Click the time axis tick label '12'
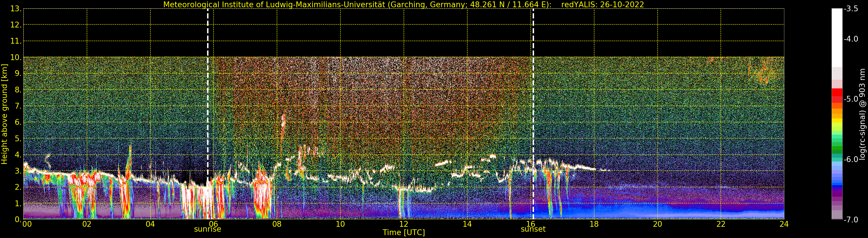This screenshot has width=868, height=238. coord(404,224)
